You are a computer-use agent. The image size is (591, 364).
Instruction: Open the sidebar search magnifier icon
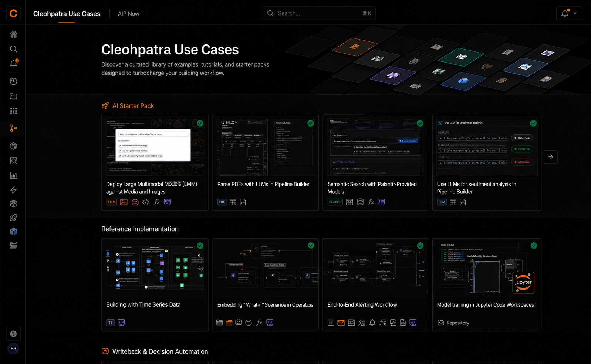[13, 49]
